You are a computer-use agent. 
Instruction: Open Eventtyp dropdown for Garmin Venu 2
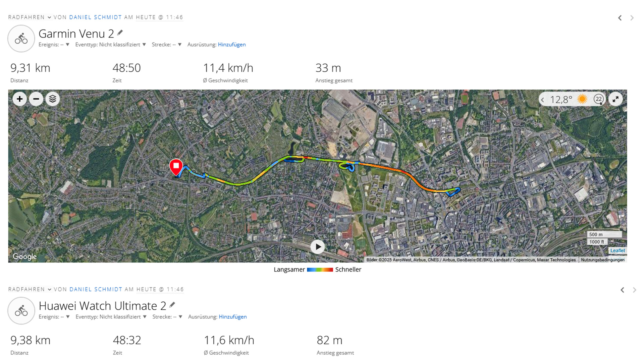coord(110,45)
